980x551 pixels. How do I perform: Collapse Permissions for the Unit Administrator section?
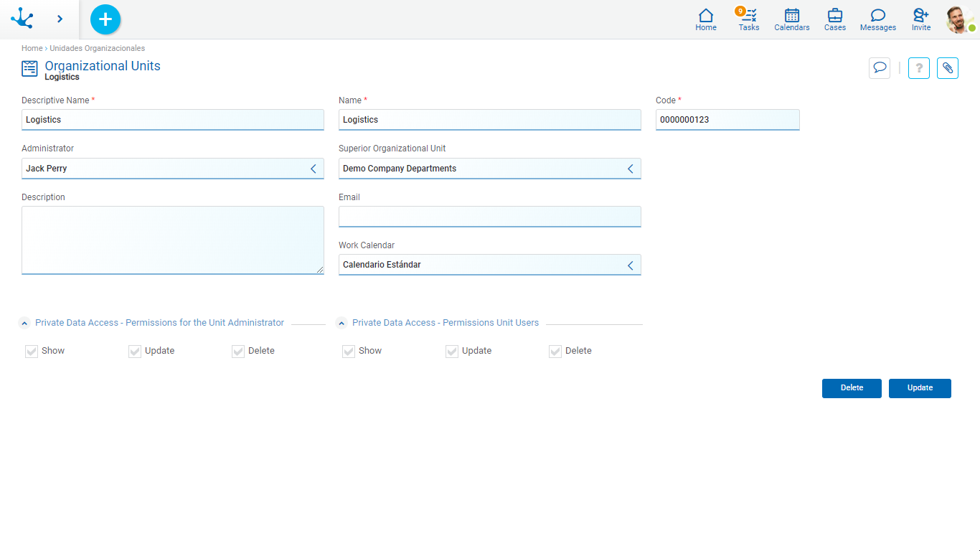tap(24, 324)
